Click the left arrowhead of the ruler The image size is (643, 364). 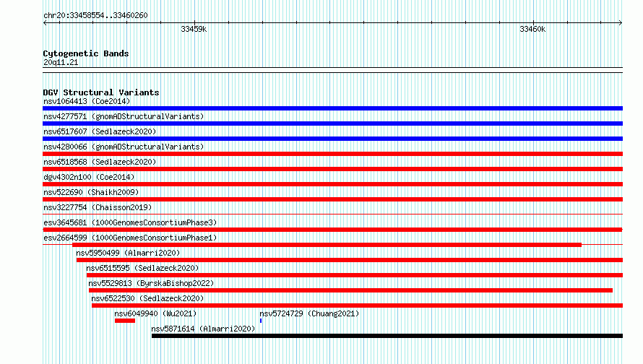click(45, 22)
